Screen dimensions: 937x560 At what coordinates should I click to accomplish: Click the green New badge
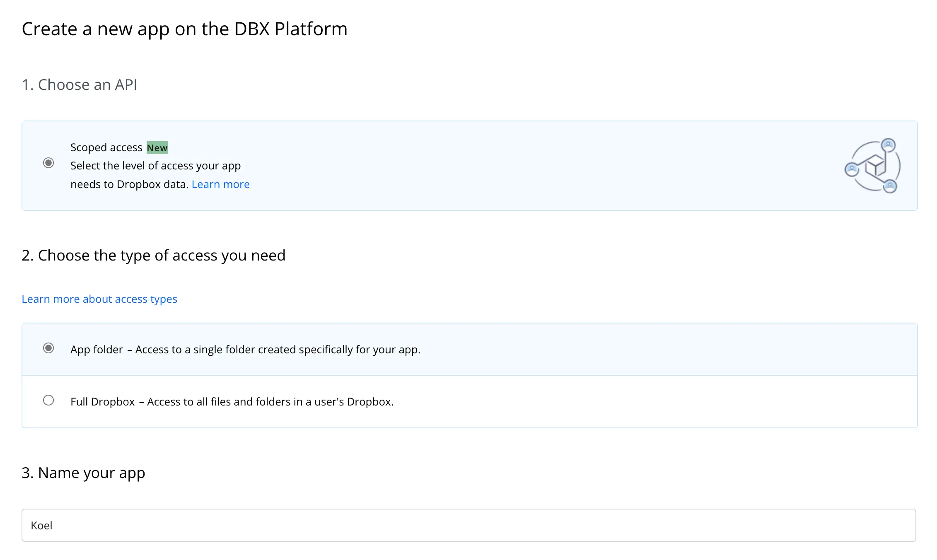(x=157, y=148)
